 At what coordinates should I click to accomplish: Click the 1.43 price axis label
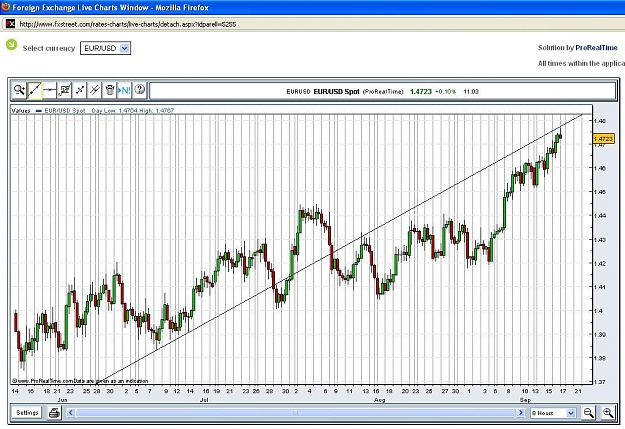click(600, 240)
